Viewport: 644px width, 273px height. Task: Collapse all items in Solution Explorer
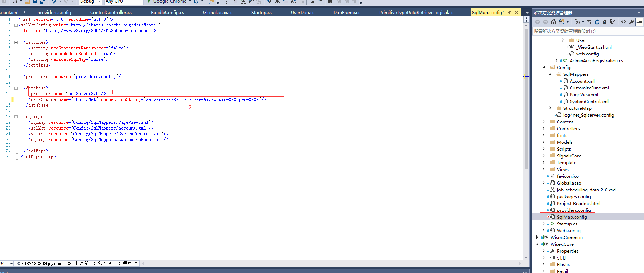pyautogui.click(x=605, y=22)
